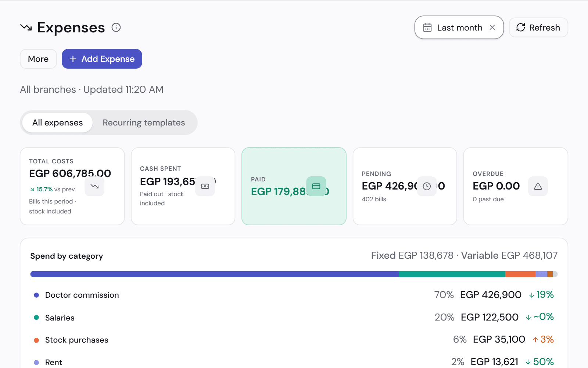Click EGP 426,900 Doctor commission amount
This screenshot has height=368, width=588.
(x=491, y=295)
